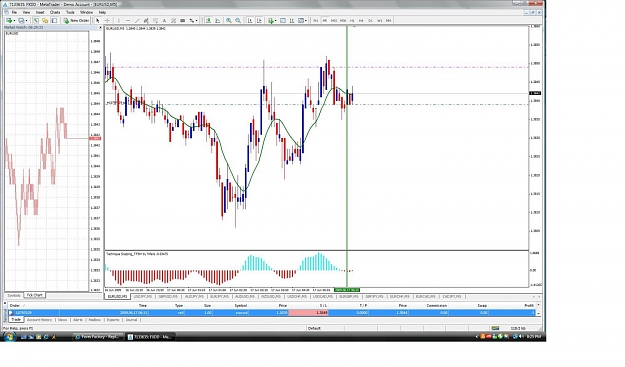
Task: Open the Account History terminal tab
Action: coord(39,320)
